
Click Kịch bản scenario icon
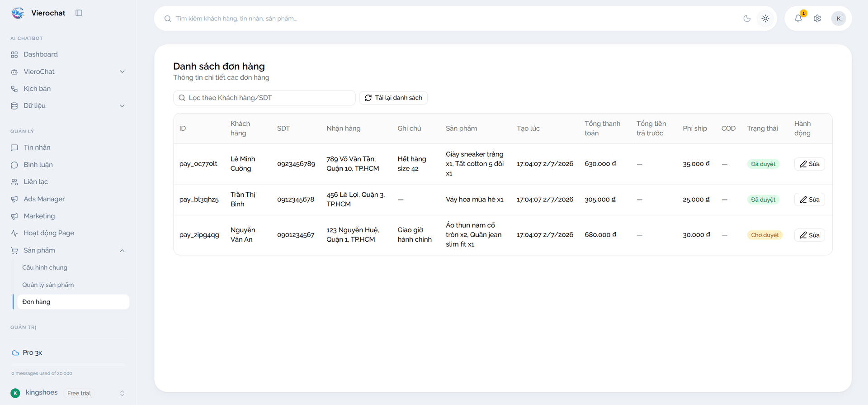tap(14, 89)
